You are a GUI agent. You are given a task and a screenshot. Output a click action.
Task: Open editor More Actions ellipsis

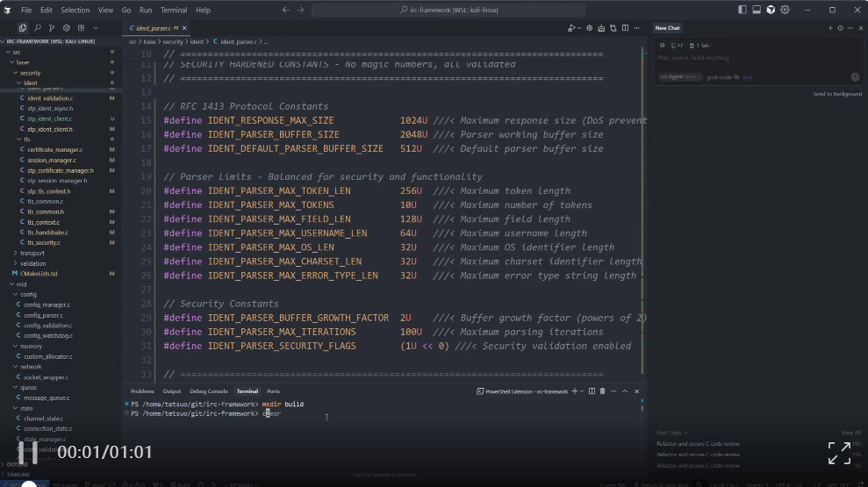636,28
